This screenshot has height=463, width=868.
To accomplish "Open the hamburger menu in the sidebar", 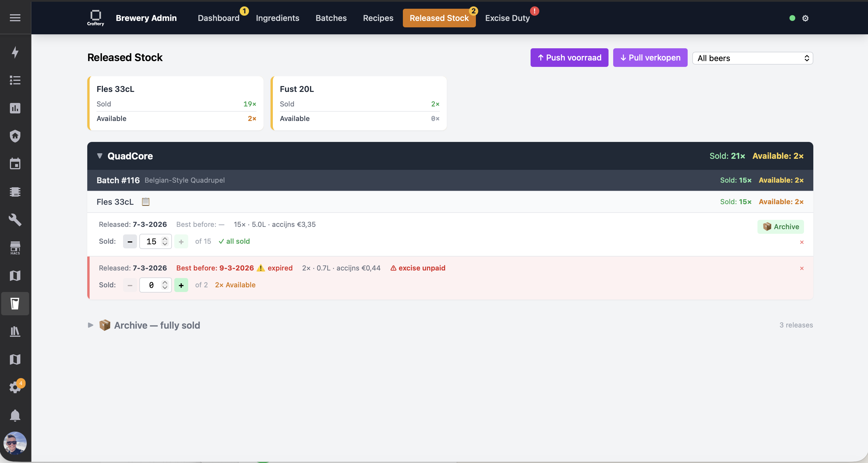I will tap(15, 17).
